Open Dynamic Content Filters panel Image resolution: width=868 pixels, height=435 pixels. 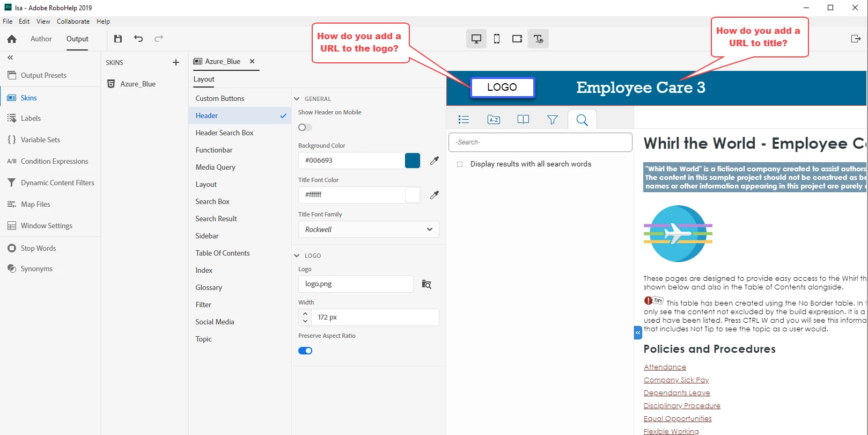(x=57, y=183)
